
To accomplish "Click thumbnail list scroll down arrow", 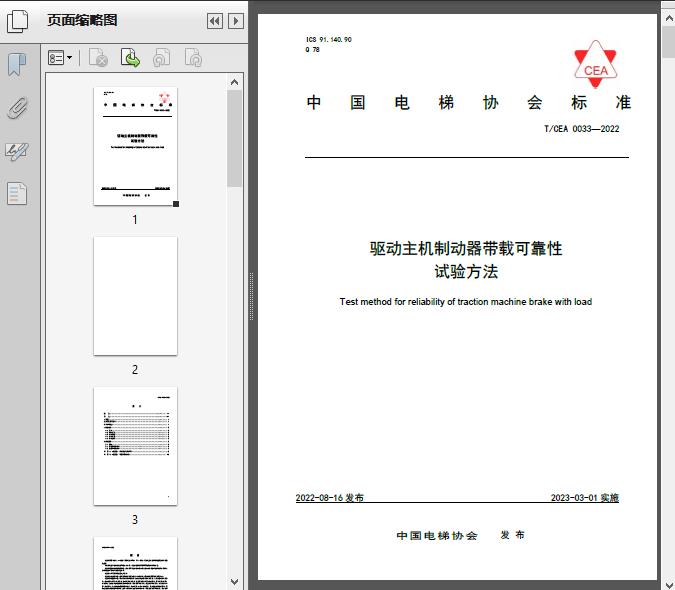I will (x=235, y=582).
